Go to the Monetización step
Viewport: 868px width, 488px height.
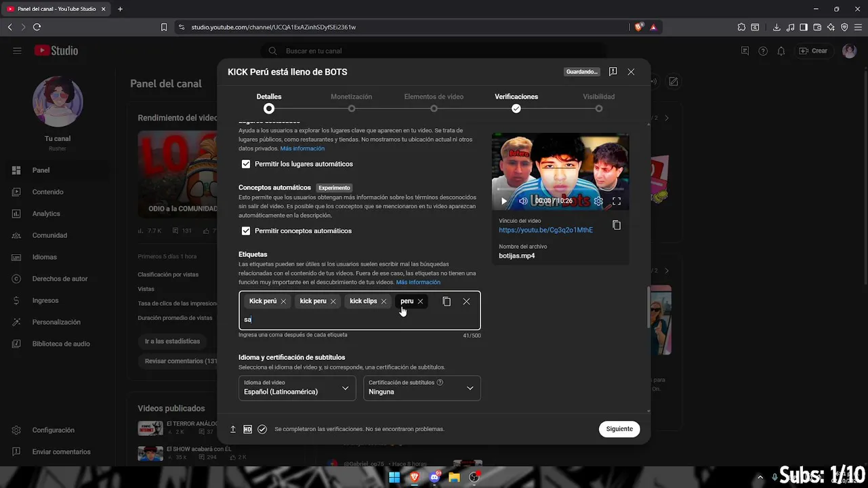point(351,102)
